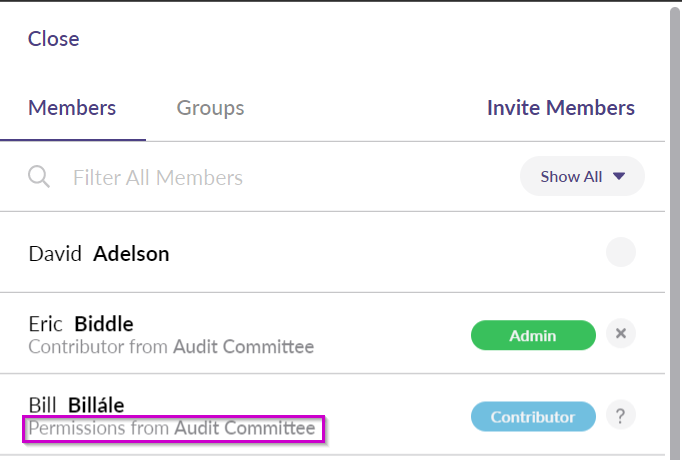682x460 pixels.
Task: Click the Show All dropdown arrow
Action: (x=619, y=176)
